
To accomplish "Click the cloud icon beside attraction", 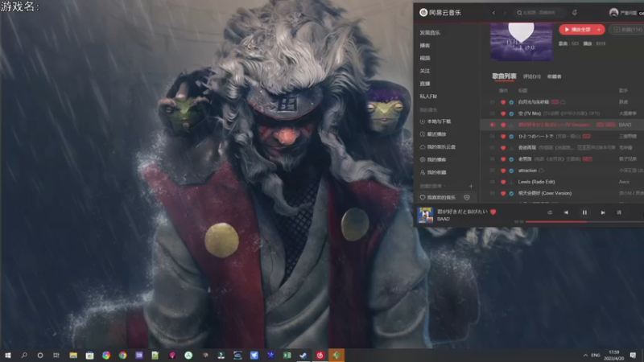I will (x=541, y=171).
